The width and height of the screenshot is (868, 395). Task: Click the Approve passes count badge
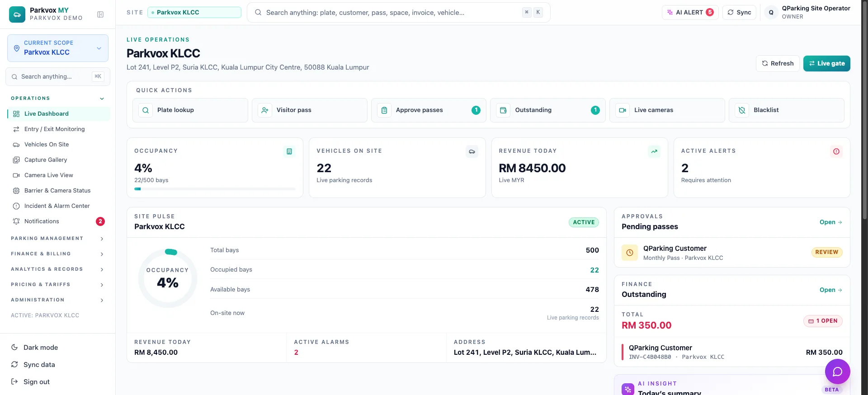click(x=476, y=110)
